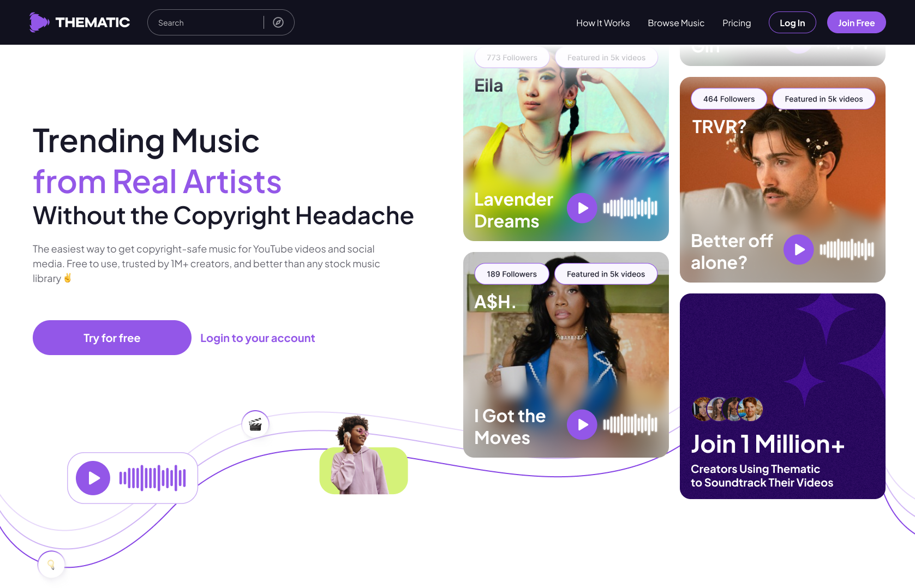Click the Thematic playhead logo icon

(39, 22)
